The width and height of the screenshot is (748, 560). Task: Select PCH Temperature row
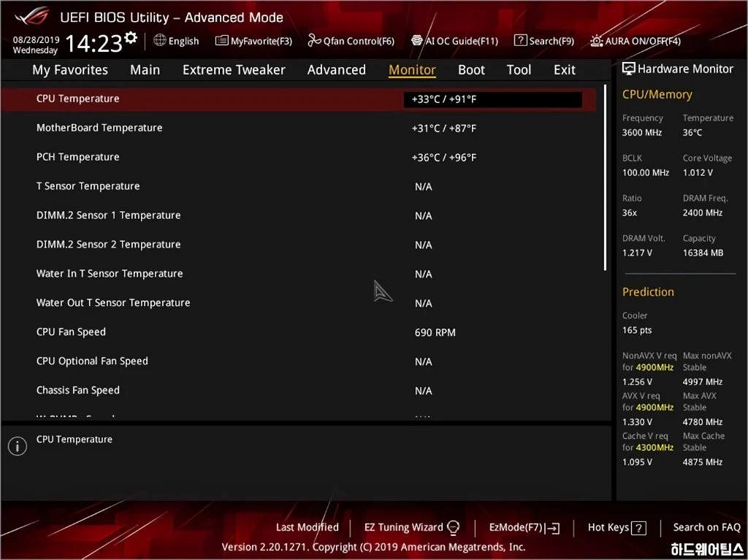(x=299, y=157)
